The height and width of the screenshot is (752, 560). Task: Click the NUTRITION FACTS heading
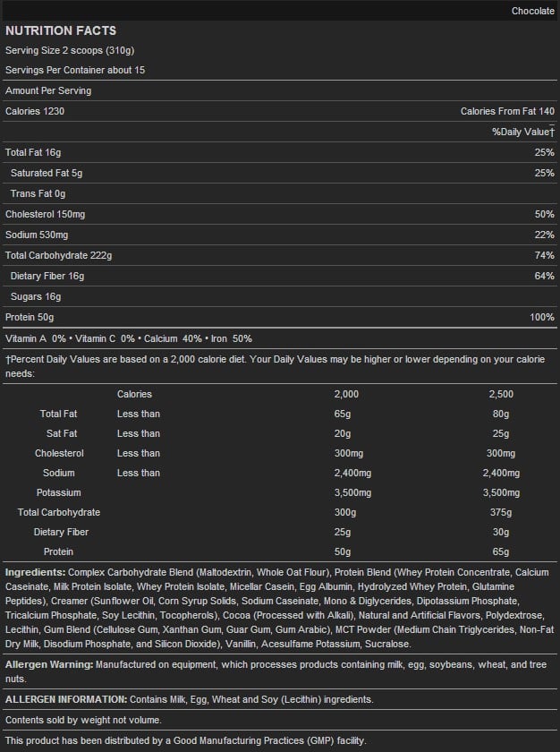61,30
